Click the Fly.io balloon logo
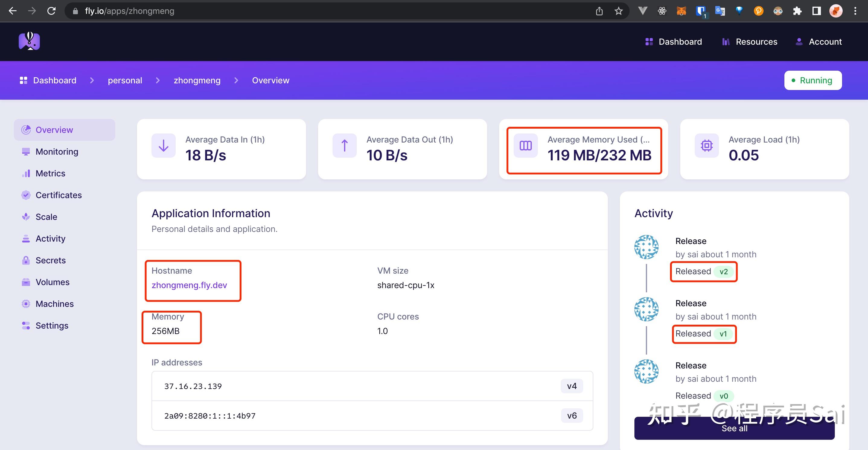Viewport: 868px width, 450px height. [29, 41]
